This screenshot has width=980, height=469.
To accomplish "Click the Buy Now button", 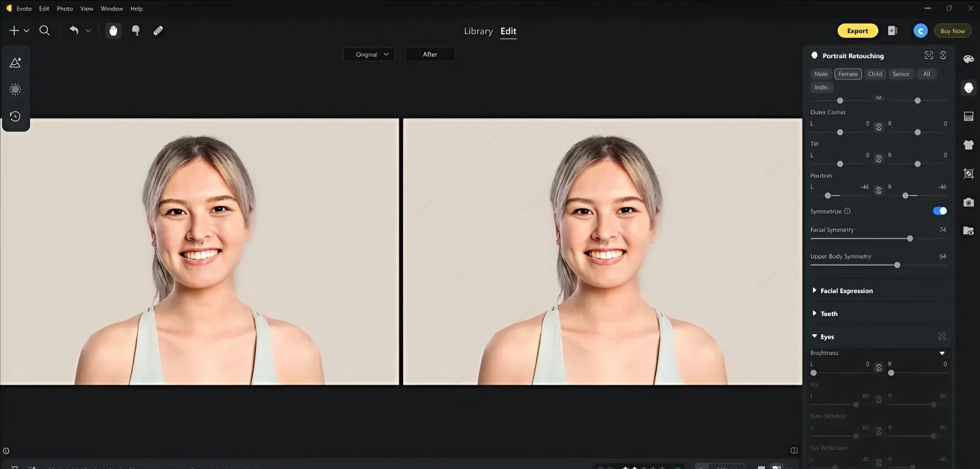I will [952, 31].
